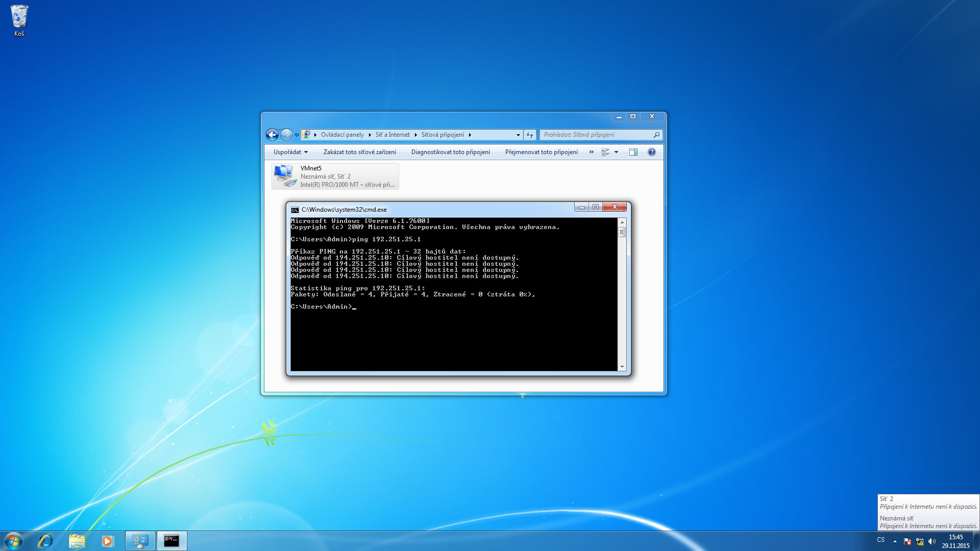Click Diagnostikovat toto připojení
The width and height of the screenshot is (980, 551).
[450, 152]
